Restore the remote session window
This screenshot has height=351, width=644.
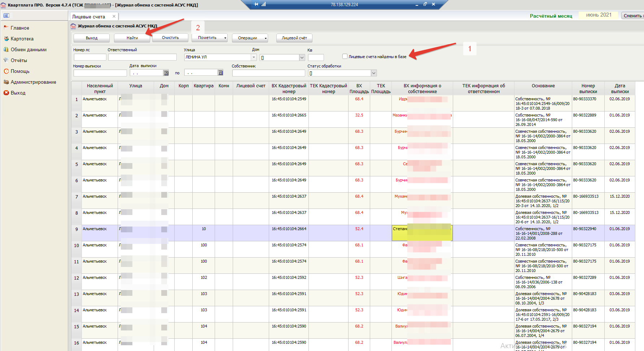click(425, 4)
